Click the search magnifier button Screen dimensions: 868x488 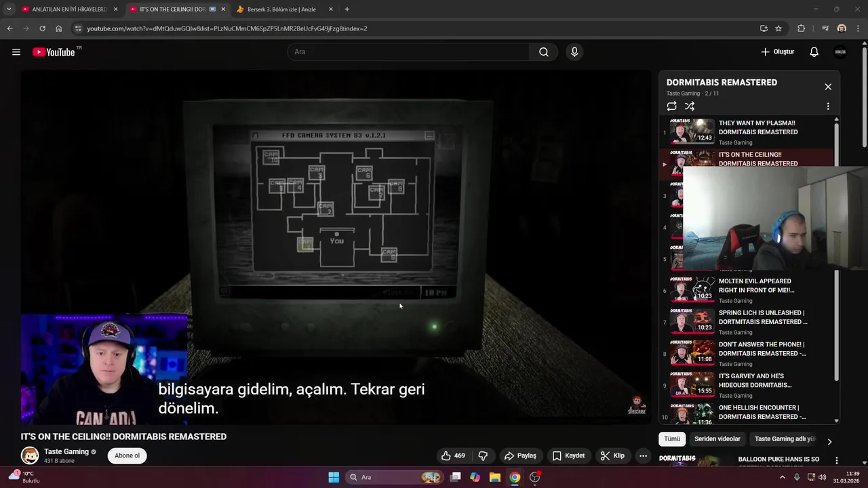(544, 52)
